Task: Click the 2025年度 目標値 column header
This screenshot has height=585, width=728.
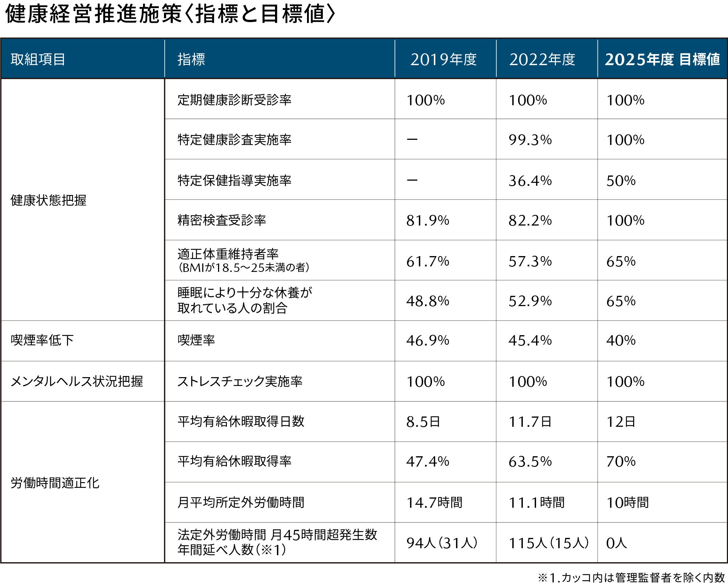Action: [x=663, y=59]
